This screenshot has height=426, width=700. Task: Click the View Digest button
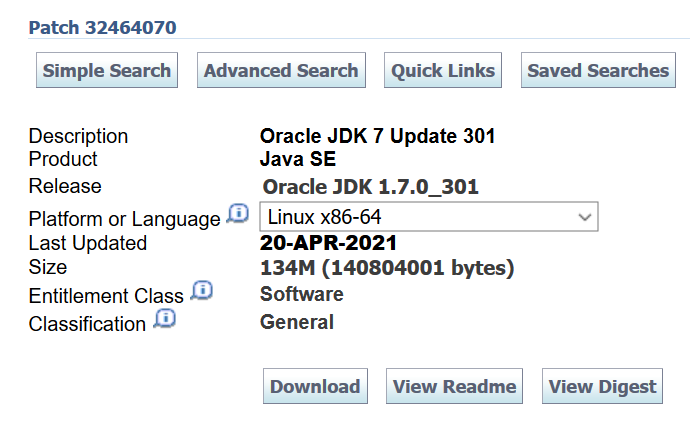click(x=603, y=387)
